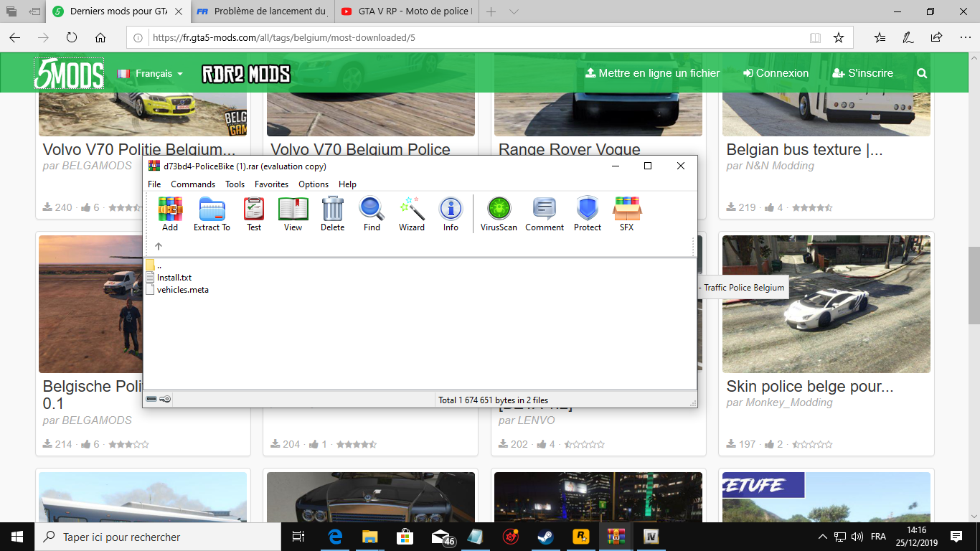Open the white Lamborghini police car thumbnail
The height and width of the screenshot is (551, 980).
tap(826, 304)
